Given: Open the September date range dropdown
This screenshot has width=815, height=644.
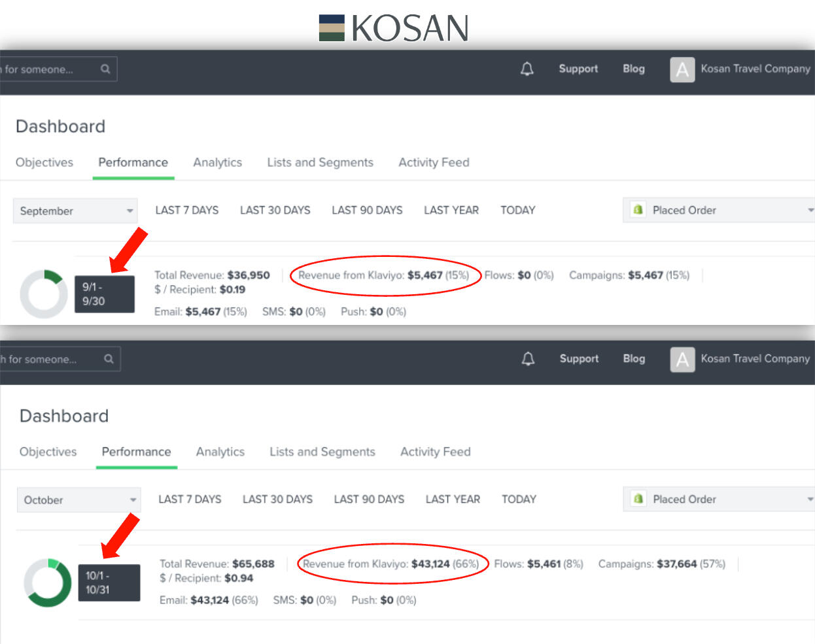Looking at the screenshot, I should point(75,211).
